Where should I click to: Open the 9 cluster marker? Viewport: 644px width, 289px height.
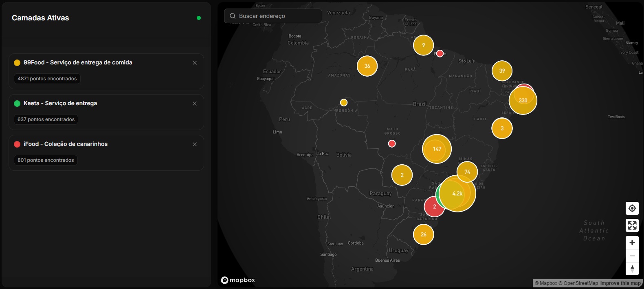(x=424, y=45)
